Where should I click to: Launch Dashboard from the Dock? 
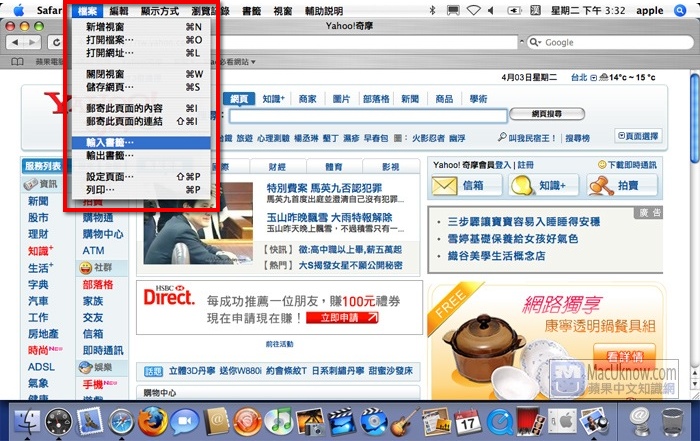coord(59,422)
